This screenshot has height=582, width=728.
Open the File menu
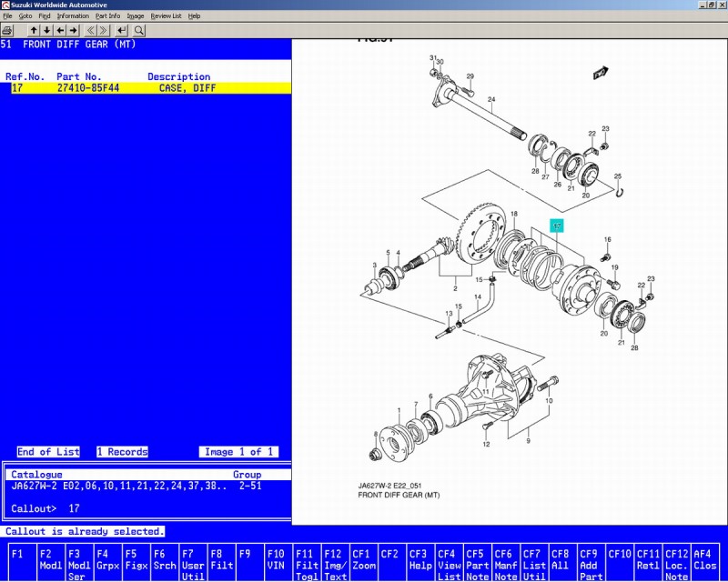click(x=7, y=15)
